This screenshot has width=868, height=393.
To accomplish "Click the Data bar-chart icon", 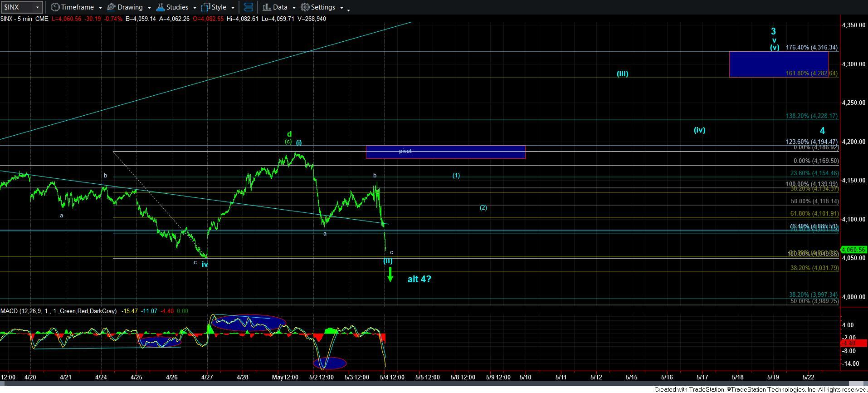I will pyautogui.click(x=267, y=7).
